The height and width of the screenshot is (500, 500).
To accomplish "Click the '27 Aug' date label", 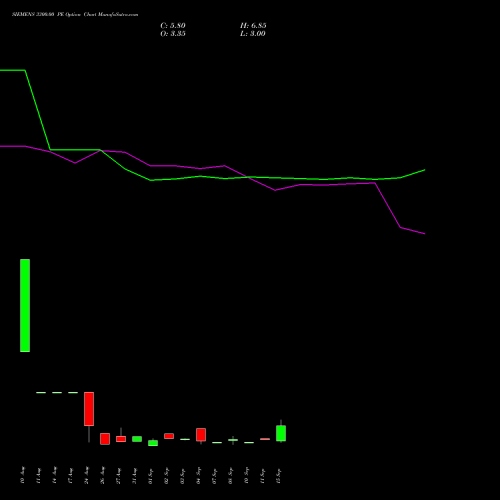I will [118, 476].
